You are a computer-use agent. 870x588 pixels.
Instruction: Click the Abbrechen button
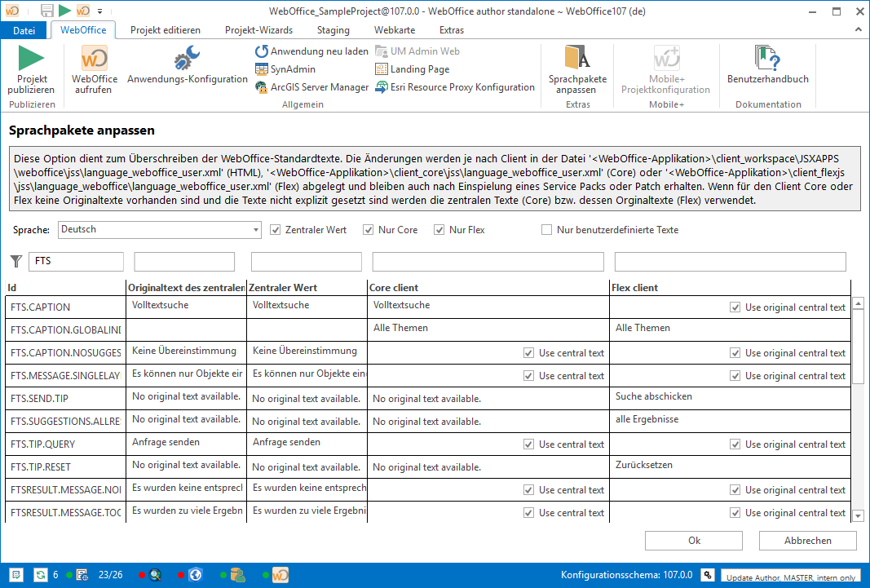(807, 541)
